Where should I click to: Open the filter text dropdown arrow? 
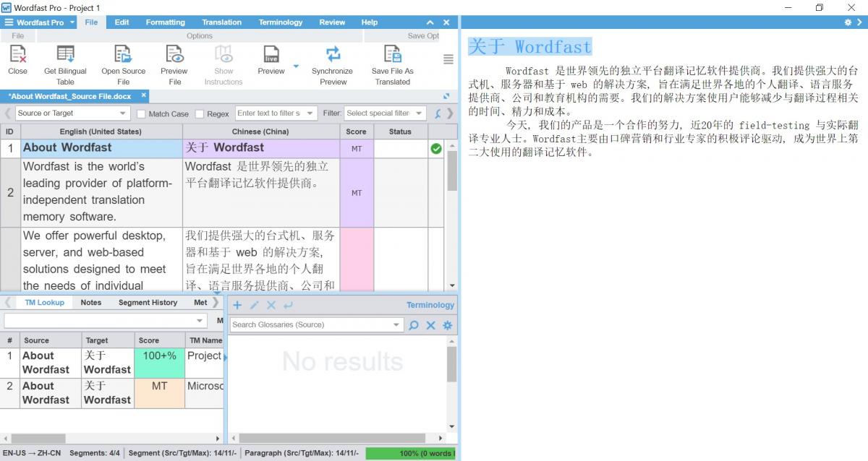click(310, 113)
